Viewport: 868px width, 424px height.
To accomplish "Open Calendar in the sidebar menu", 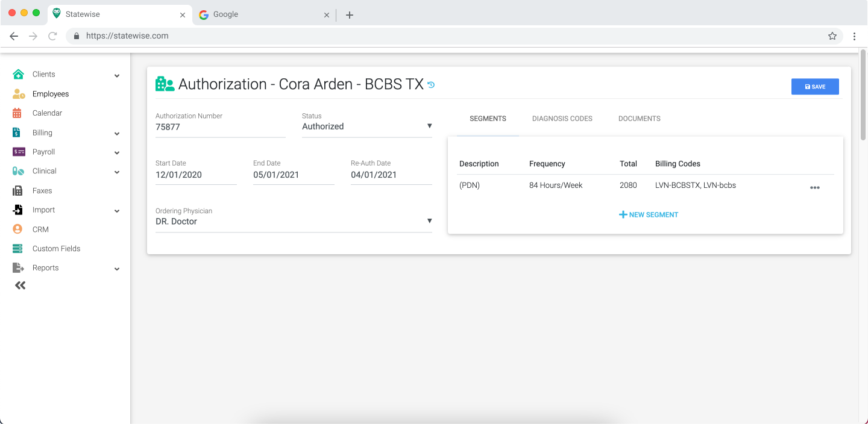I will tap(47, 113).
